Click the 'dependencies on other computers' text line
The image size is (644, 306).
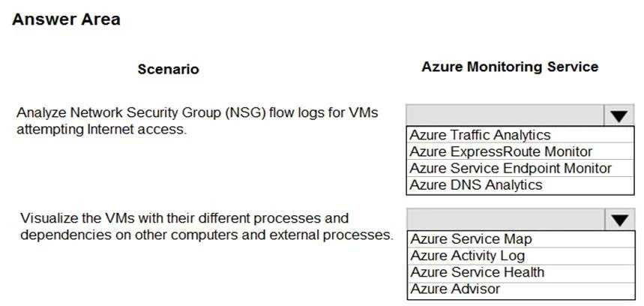207,235
